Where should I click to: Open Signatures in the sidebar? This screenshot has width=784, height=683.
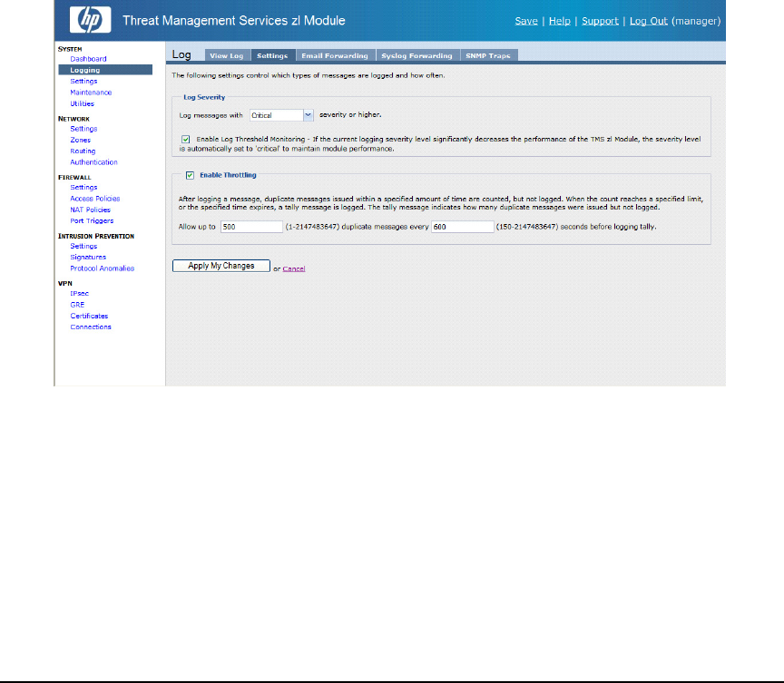(x=88, y=258)
